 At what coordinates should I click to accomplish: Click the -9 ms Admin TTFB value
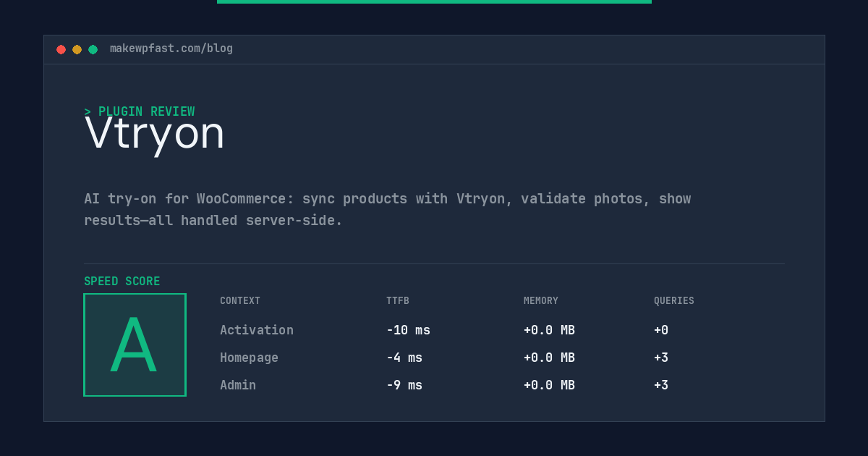coord(404,385)
